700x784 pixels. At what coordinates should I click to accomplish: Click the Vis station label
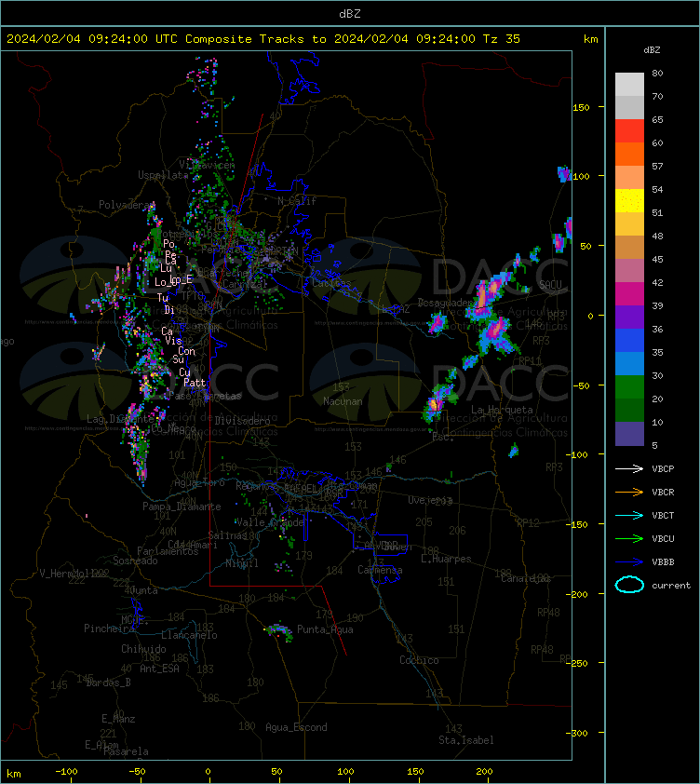tap(173, 341)
